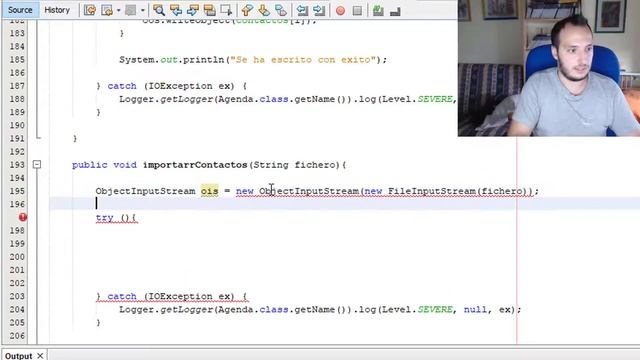Switch to the Source view tab
Screen dimensions: 640x360
click(x=20, y=10)
